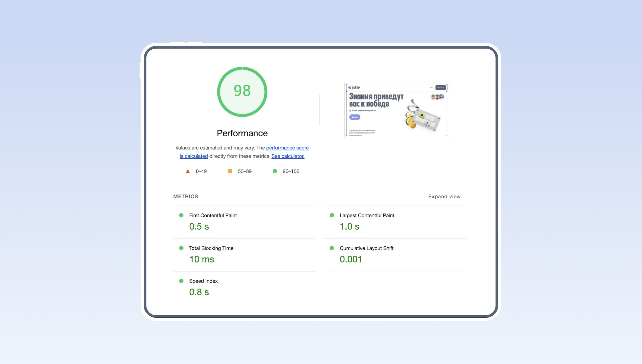Expand the Largest Contentful Paint metric row
Image resolution: width=642 pixels, height=364 pixels.
click(367, 215)
